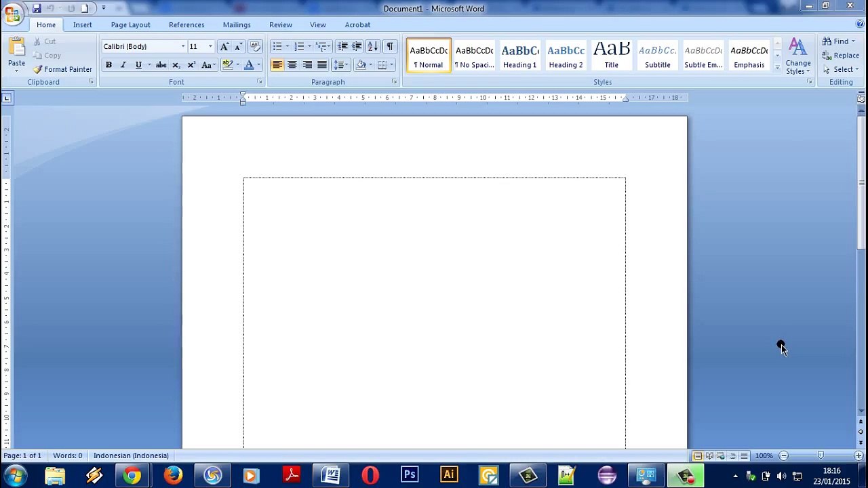
Task: Click the vertical scrollbar thumb
Action: pos(861,183)
